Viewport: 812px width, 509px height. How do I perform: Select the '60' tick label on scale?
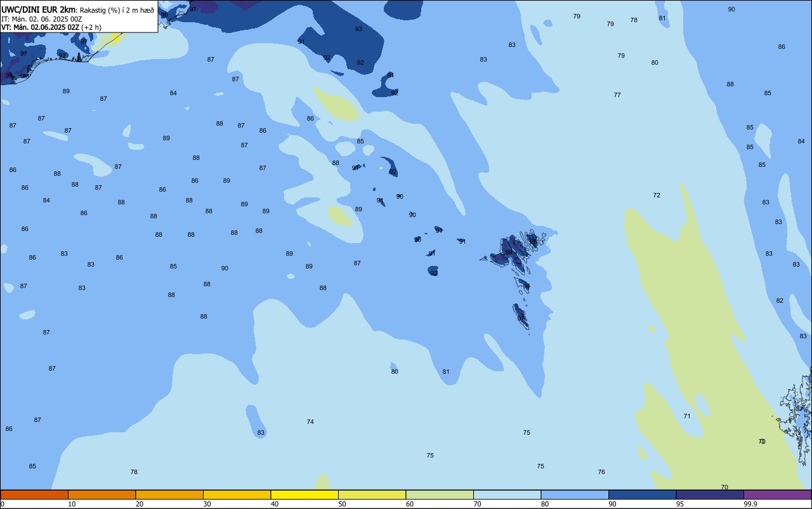[410, 504]
